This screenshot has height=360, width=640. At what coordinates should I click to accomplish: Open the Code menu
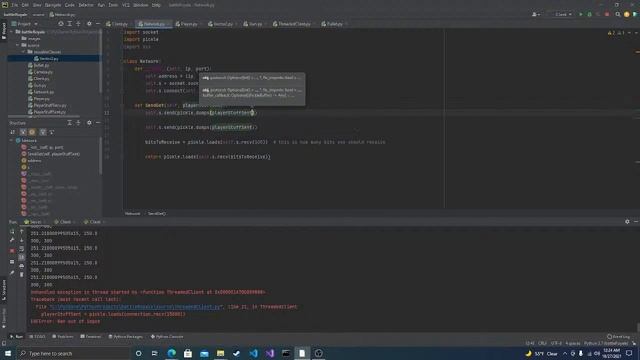tap(70, 5)
